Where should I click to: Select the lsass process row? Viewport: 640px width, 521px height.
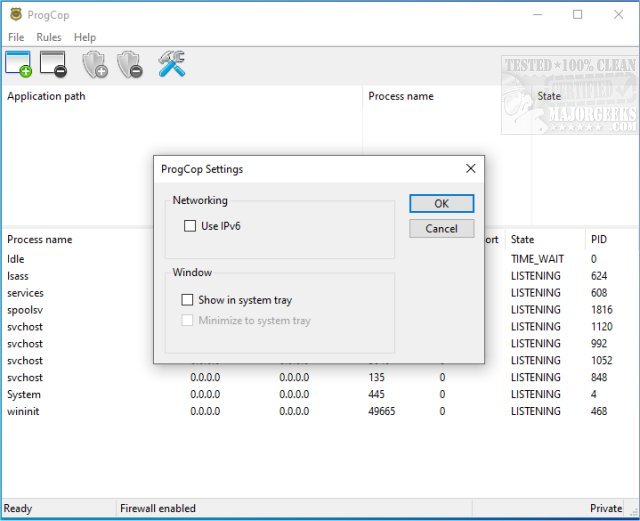[x=320, y=276]
